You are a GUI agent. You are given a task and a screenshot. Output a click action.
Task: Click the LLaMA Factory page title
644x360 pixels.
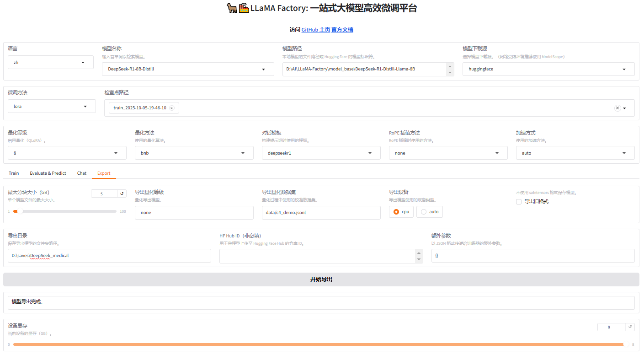(322, 8)
